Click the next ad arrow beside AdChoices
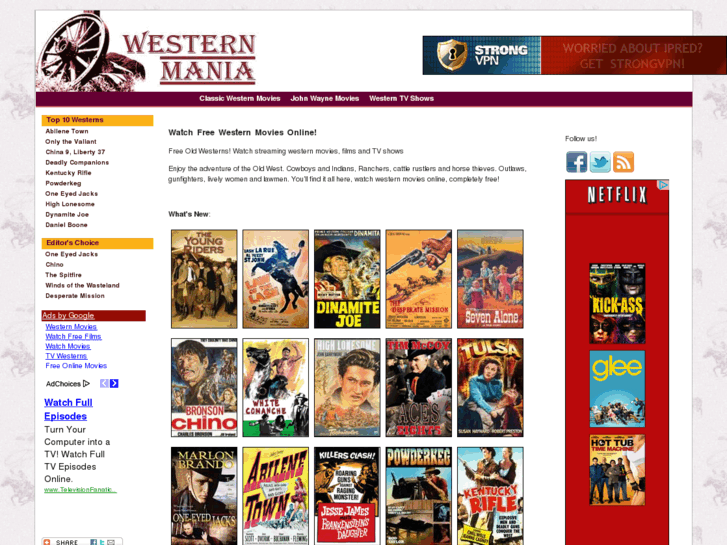727x545 pixels. pos(114,383)
